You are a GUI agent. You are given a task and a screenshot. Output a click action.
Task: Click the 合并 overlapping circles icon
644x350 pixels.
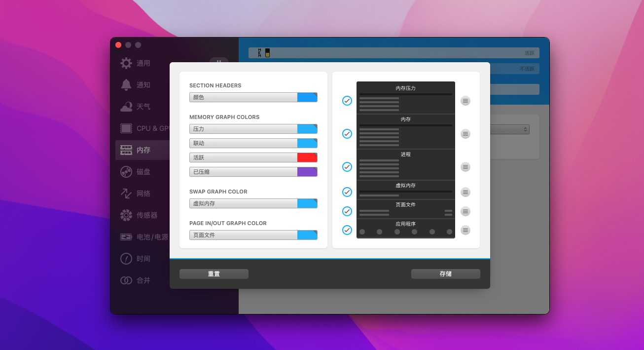click(126, 280)
